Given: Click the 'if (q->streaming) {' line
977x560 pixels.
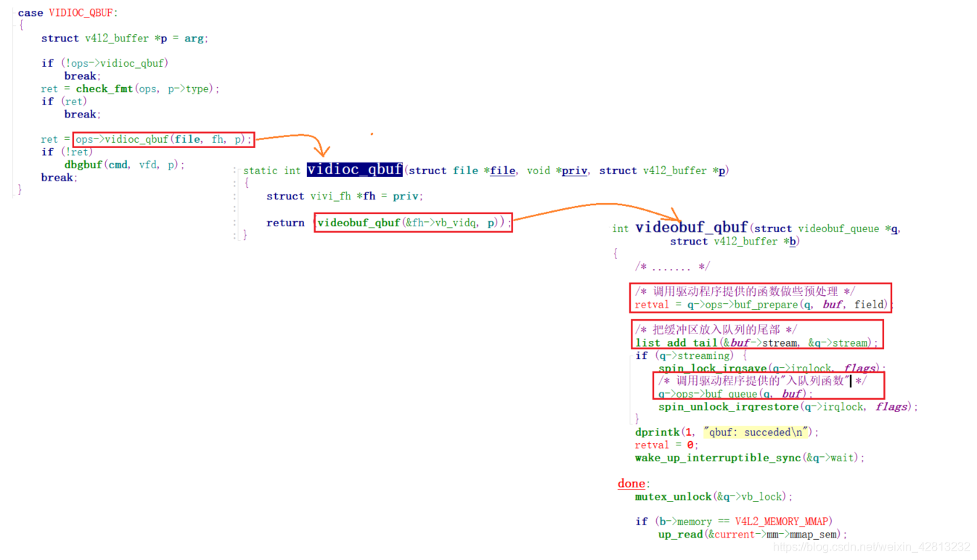Looking at the screenshot, I should [691, 355].
